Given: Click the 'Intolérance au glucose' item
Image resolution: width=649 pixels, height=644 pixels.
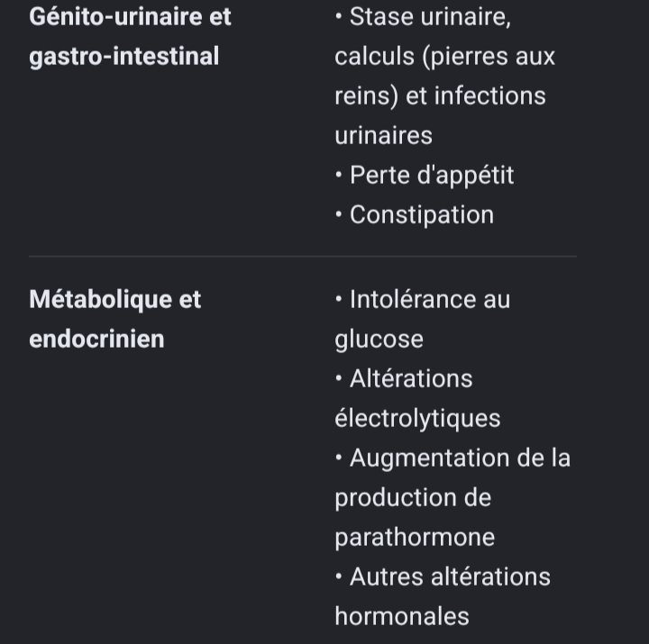Looking at the screenshot, I should [423, 319].
